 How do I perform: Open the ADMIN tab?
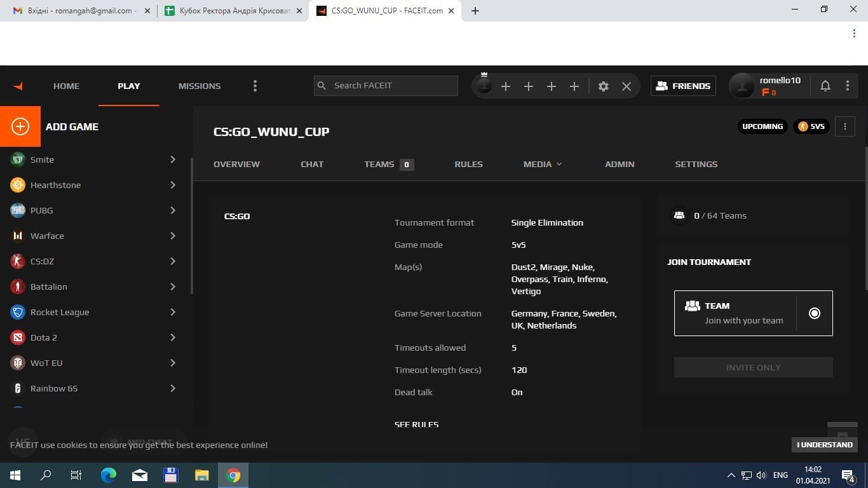tap(620, 164)
